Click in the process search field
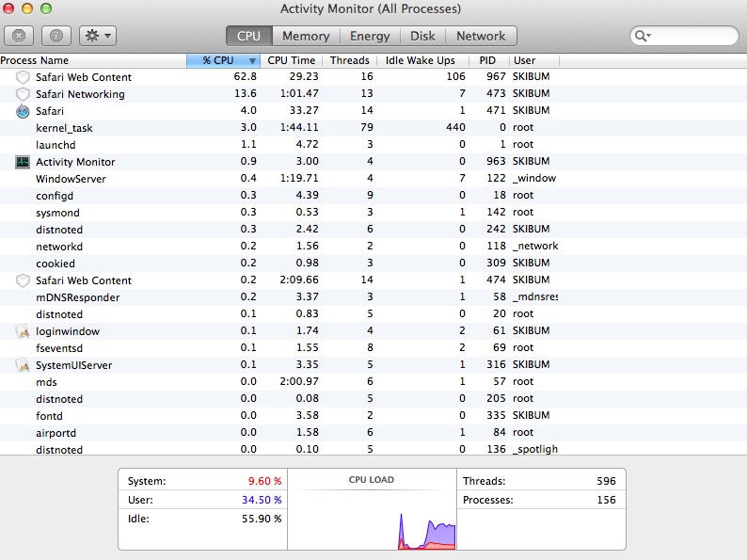Viewport: 747px width, 560px height. 684,36
